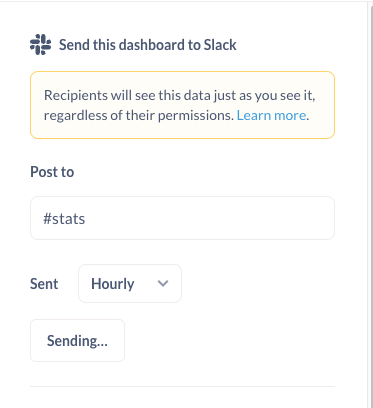
Task: Click the #stats text in Post to box
Action: 64,219
